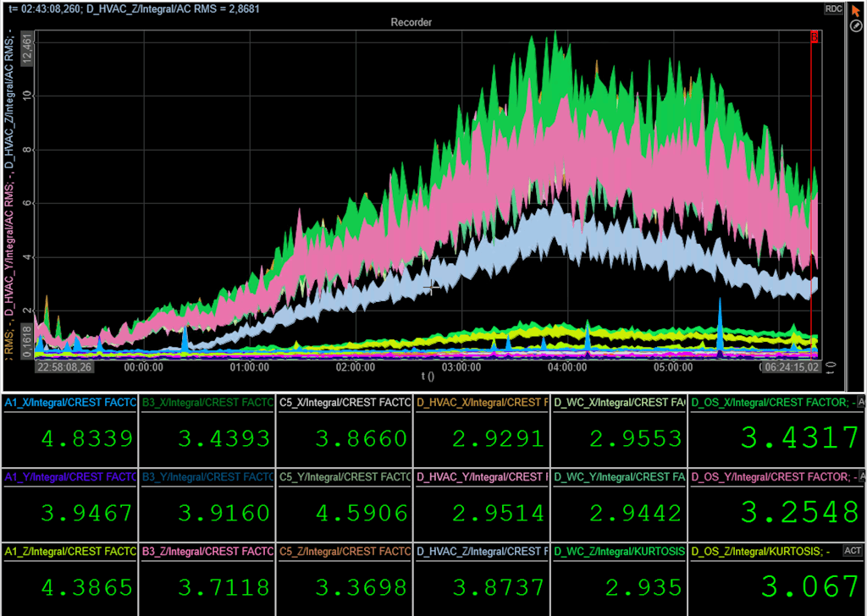Click the A1_Z reading 4.3865
Image resolution: width=867 pixels, height=616 pixels.
tap(87, 588)
